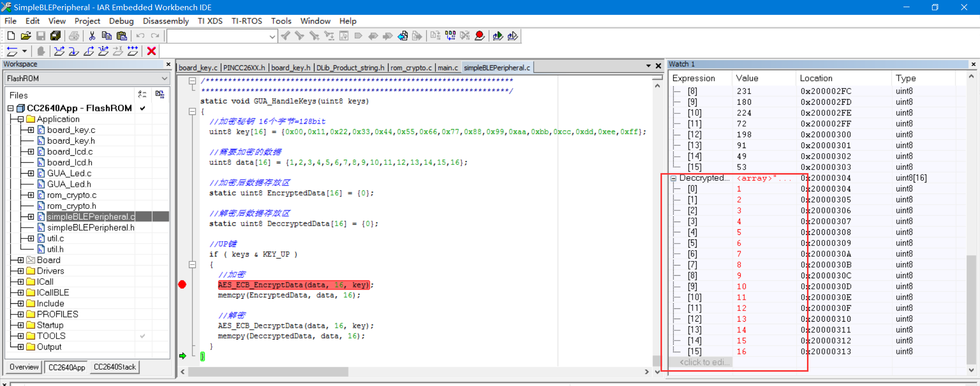
Task: Open the FlashROM configuration dropdown
Action: [164, 79]
